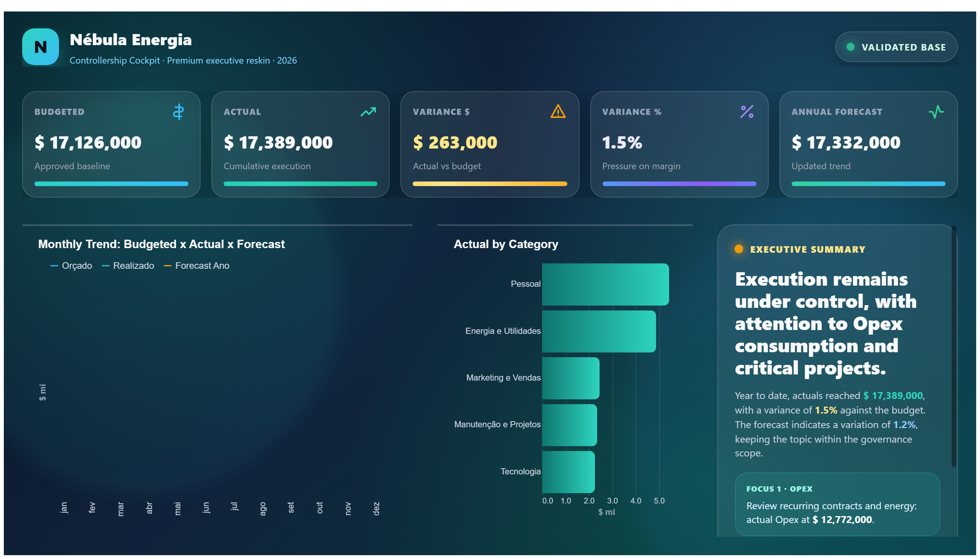Click the Tecnologia category label
The height and width of the screenshot is (559, 980).
pyautogui.click(x=520, y=471)
